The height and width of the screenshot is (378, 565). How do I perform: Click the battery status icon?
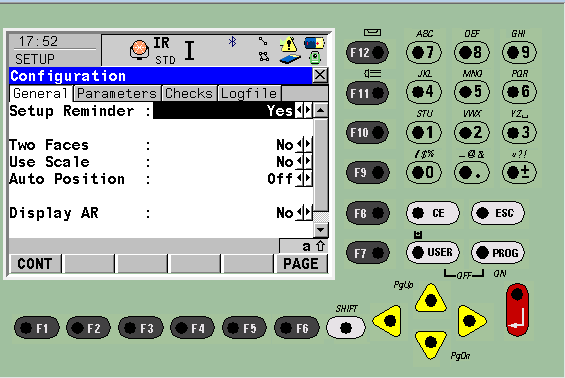[x=314, y=44]
